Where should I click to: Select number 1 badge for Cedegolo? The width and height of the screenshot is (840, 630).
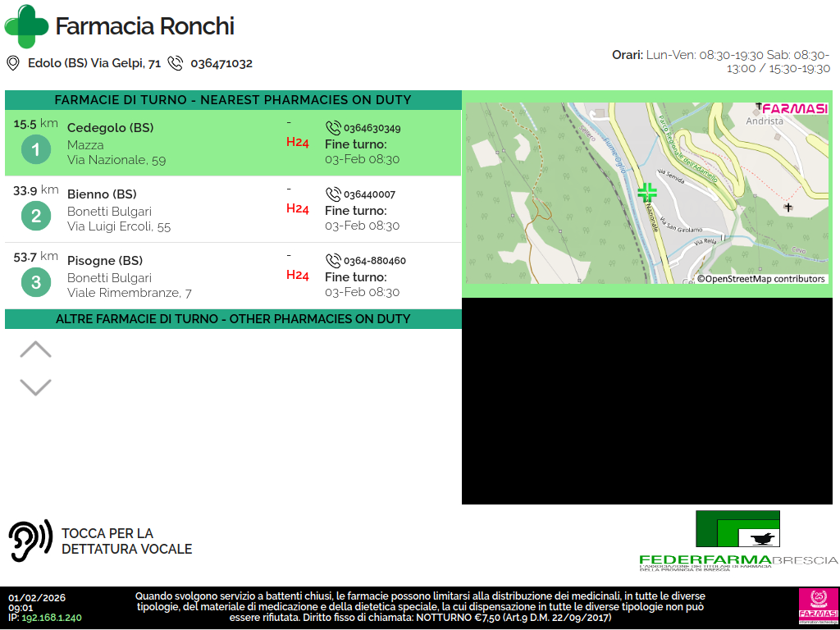pos(35,149)
